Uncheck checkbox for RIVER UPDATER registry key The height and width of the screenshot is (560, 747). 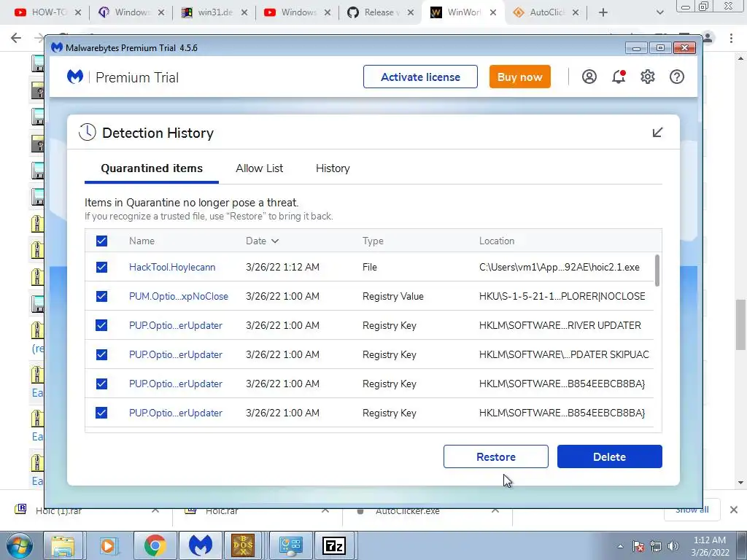[x=101, y=325]
